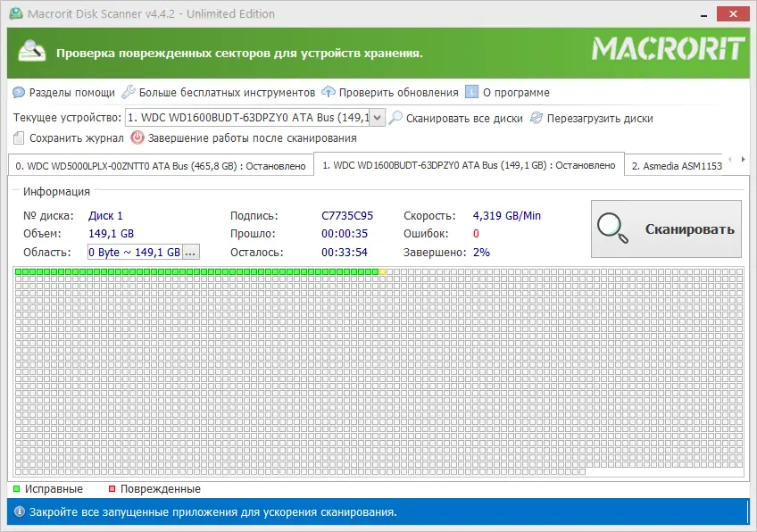This screenshot has height=532, width=757.
Task: Click the disk scanner logo in green banner
Action: pos(32,51)
